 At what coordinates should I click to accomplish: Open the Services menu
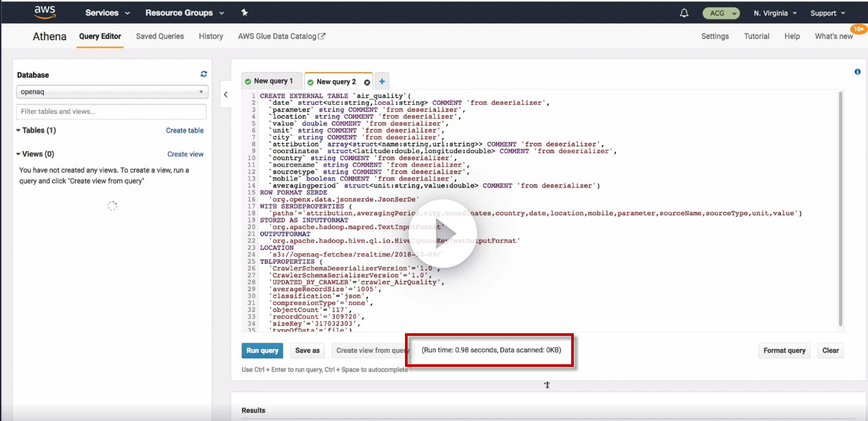(x=108, y=13)
